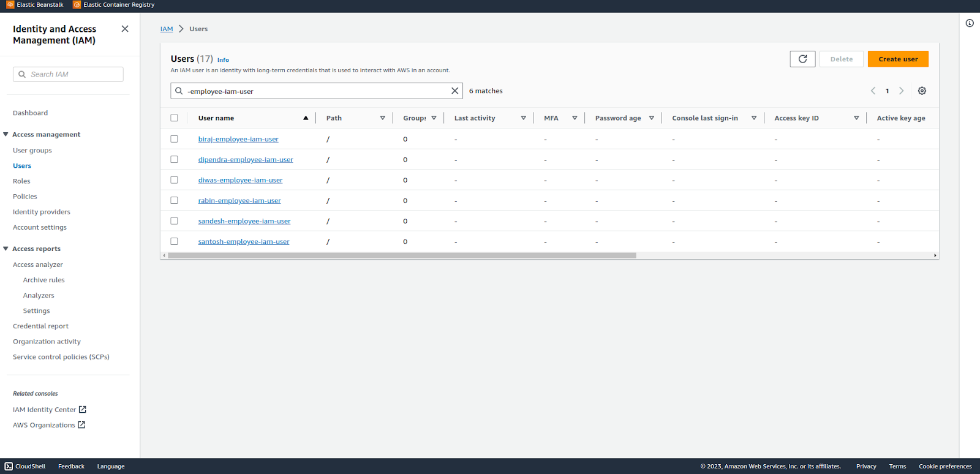The image size is (980, 474).
Task: Go to previous page arrow
Action: click(873, 91)
